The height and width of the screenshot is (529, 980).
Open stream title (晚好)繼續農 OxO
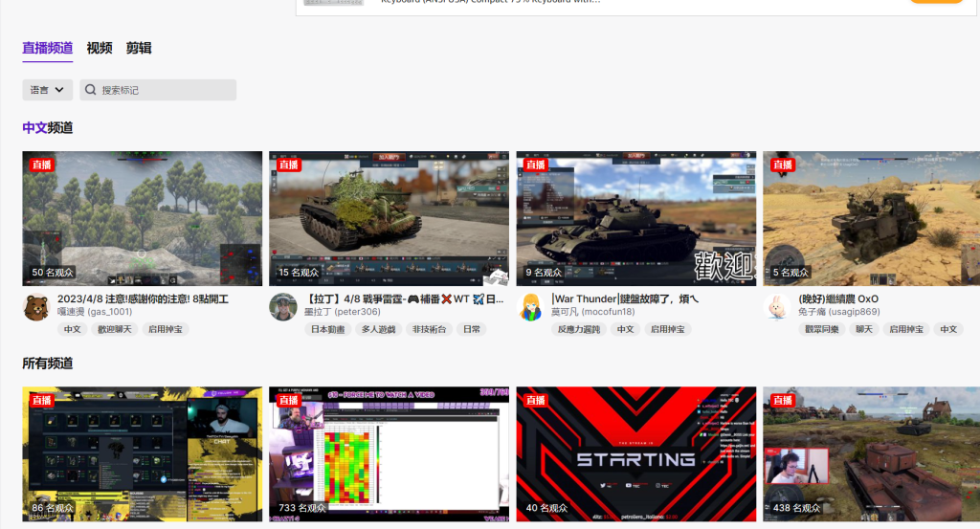838,299
